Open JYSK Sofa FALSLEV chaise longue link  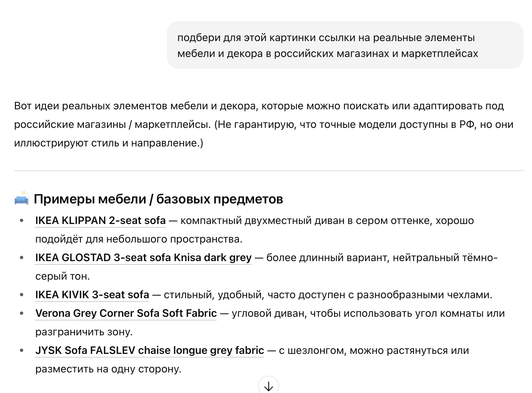point(150,351)
